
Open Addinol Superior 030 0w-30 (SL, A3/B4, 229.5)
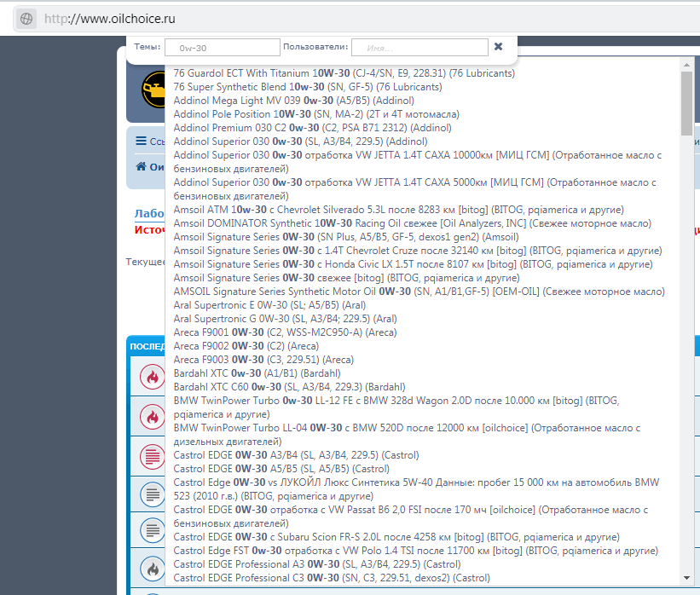300,142
